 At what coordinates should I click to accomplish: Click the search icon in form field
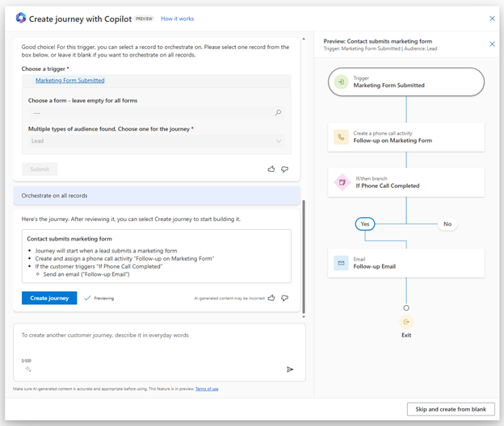click(x=278, y=113)
